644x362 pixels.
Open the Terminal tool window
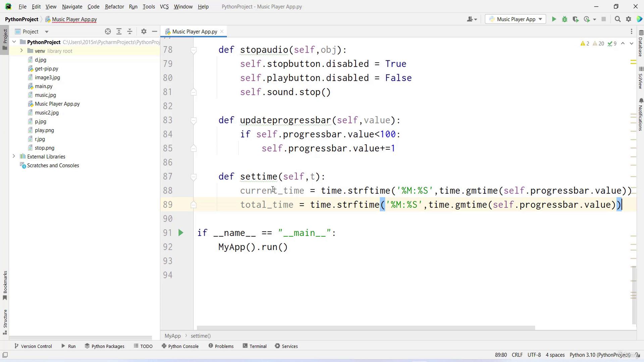pos(255,346)
